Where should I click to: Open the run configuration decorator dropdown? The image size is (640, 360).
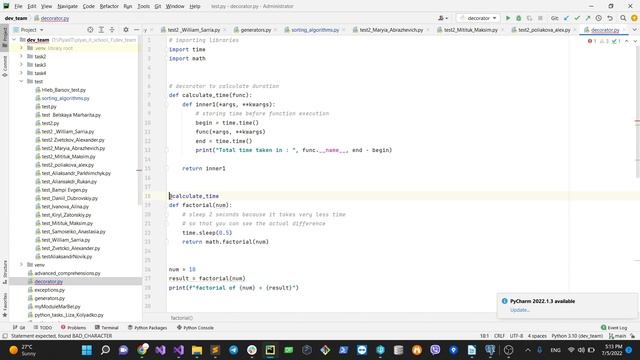(478, 18)
